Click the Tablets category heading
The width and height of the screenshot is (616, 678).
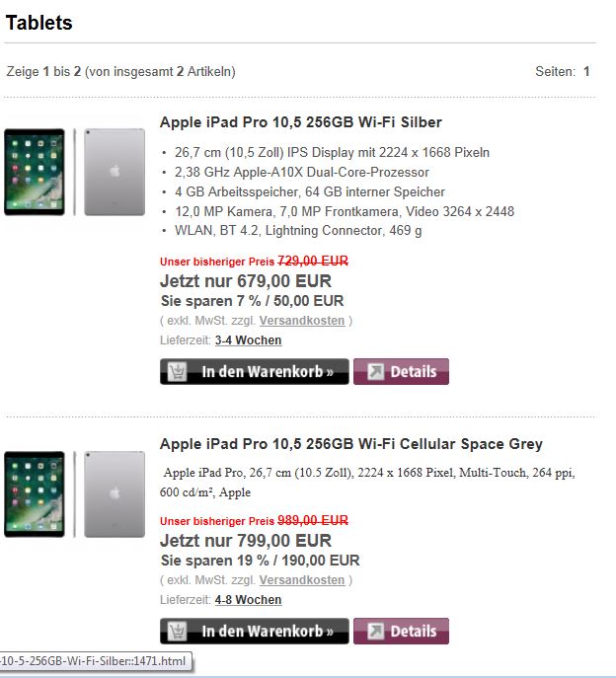(x=39, y=23)
